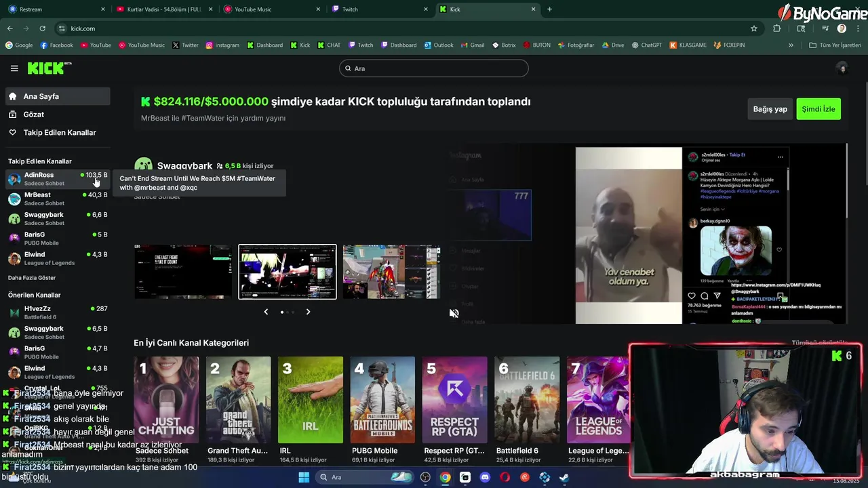Switch to Restream browser tab
Image resolution: width=868 pixels, height=488 pixels.
56,9
